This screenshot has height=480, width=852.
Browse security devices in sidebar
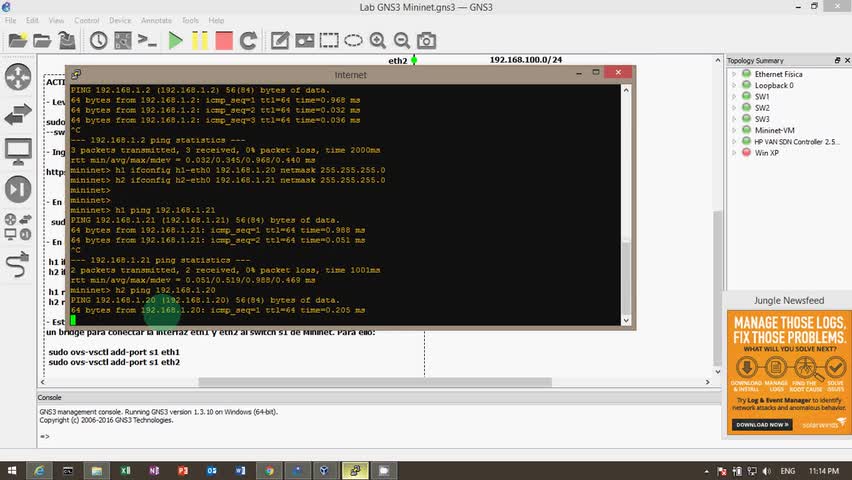pos(18,189)
